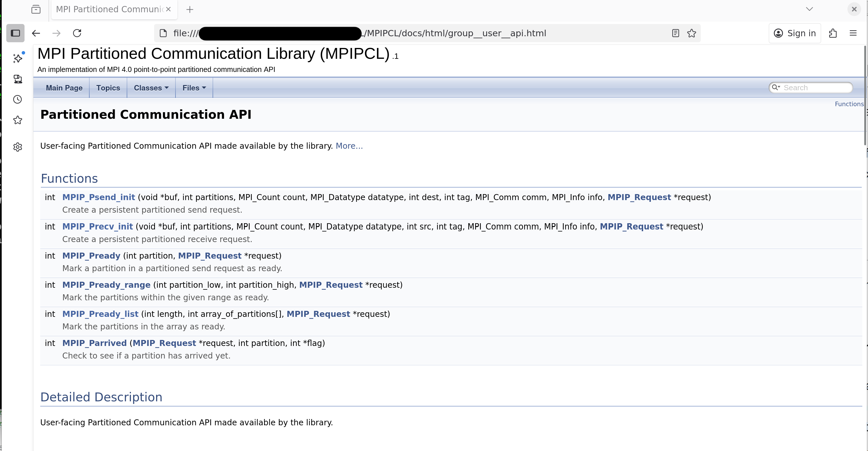The image size is (868, 451).
Task: Expand the Files dropdown menu
Action: (x=194, y=88)
